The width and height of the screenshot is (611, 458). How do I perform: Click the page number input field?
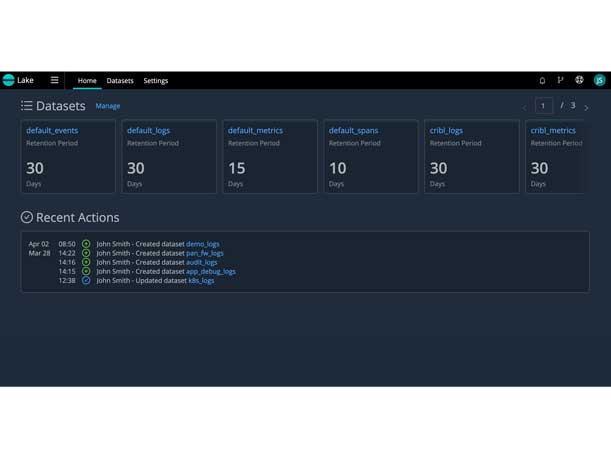(x=543, y=105)
